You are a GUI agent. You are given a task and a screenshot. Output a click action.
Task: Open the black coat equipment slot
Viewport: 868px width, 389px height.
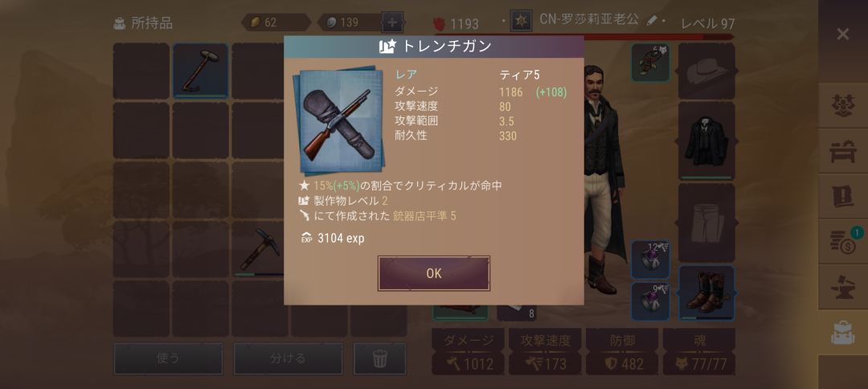[706, 141]
